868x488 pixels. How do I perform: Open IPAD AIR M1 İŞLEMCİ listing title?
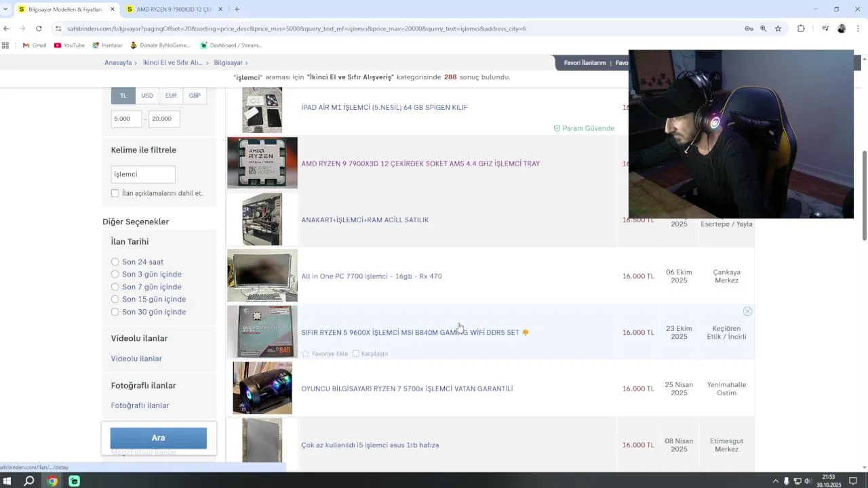[384, 107]
